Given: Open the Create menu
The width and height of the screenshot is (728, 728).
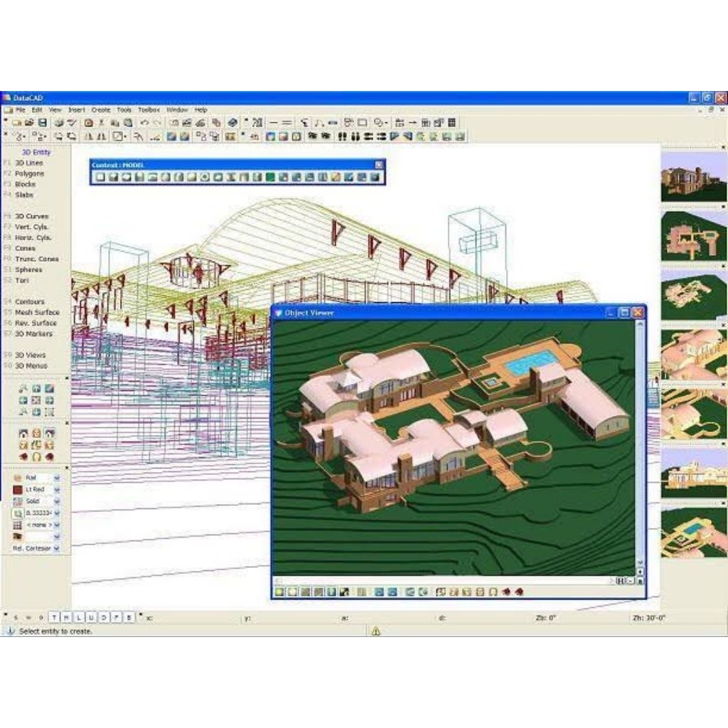Looking at the screenshot, I should click(x=101, y=110).
